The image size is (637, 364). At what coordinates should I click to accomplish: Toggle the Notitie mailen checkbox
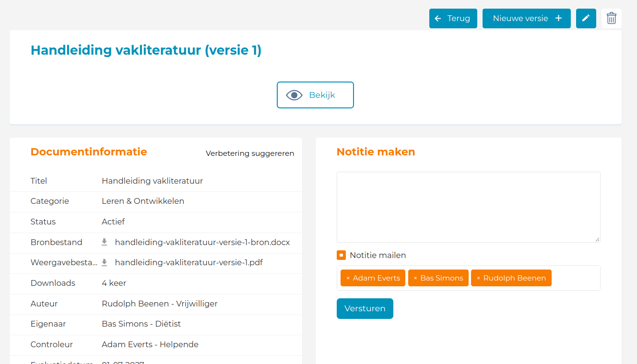tap(341, 255)
